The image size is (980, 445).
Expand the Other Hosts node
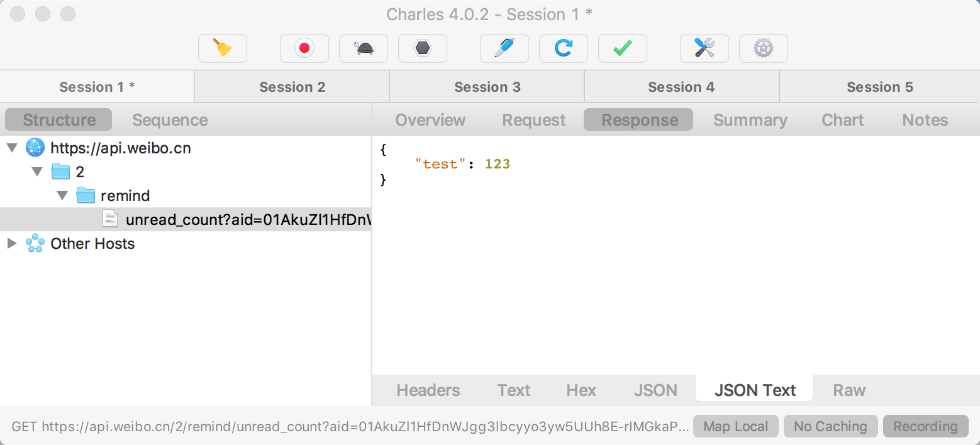(x=11, y=243)
